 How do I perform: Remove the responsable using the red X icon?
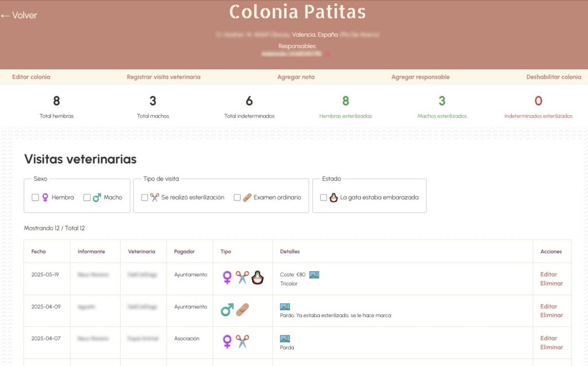tap(328, 54)
